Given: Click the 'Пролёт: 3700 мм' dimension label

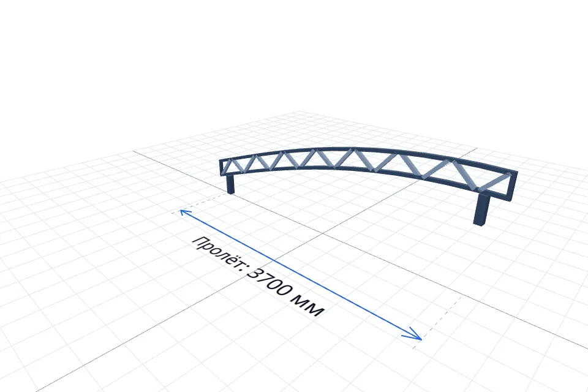Looking at the screenshot, I should pos(258,276).
